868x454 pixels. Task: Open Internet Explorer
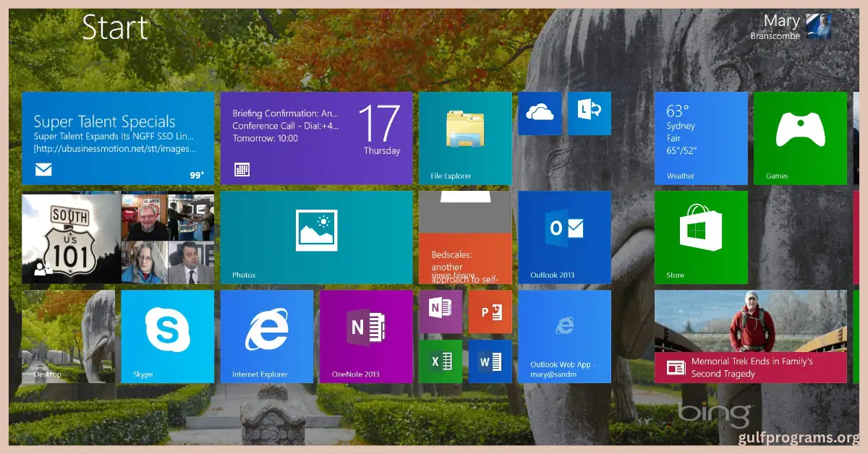click(x=266, y=336)
